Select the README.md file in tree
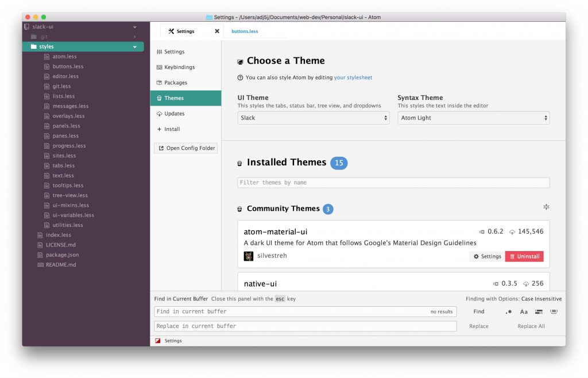This screenshot has height=378, width=588. [60, 265]
